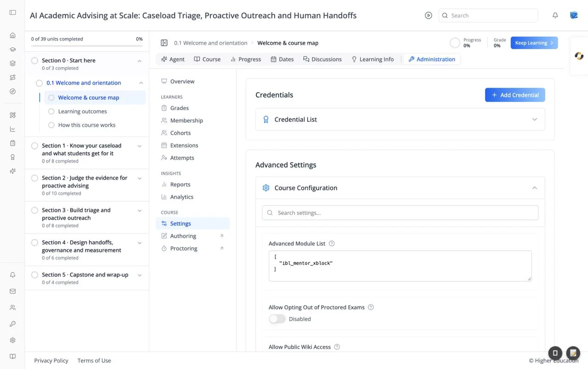Click the Keep Learning button
Viewport: 588px width, 369px height.
(534, 43)
